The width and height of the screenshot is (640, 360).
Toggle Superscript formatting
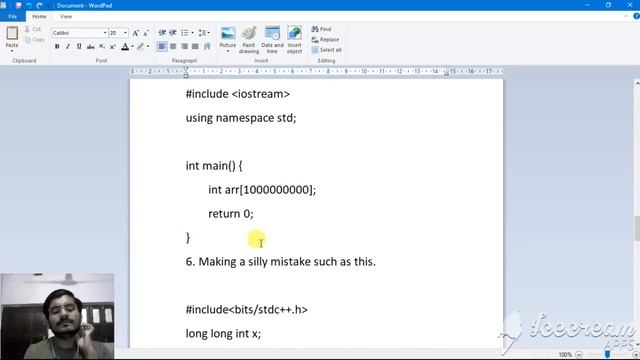pos(113,47)
